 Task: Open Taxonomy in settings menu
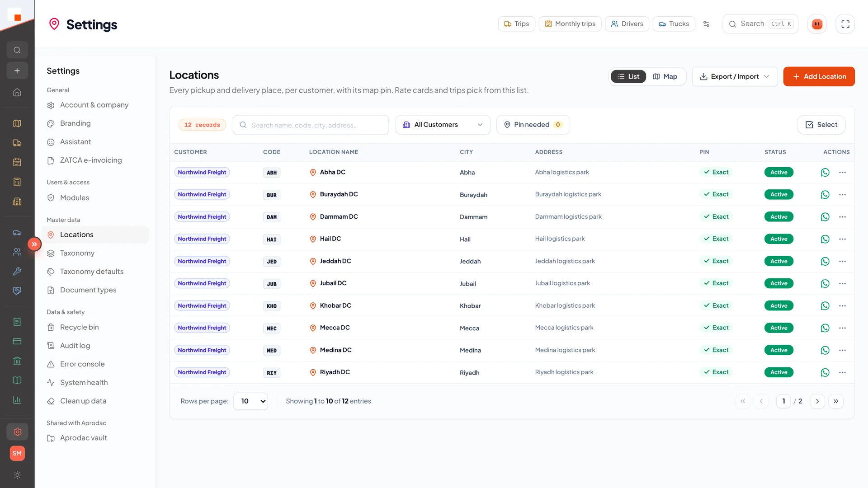(77, 253)
